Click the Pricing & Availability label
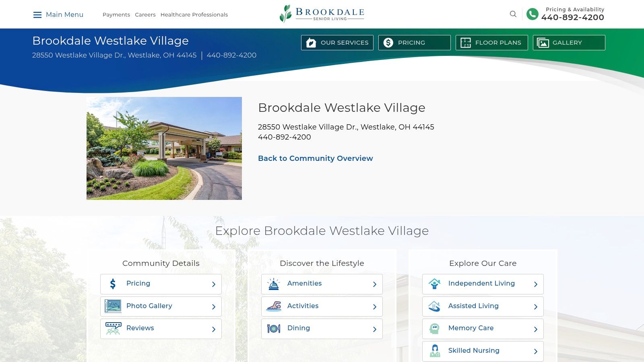This screenshot has height=362, width=644. click(x=575, y=9)
